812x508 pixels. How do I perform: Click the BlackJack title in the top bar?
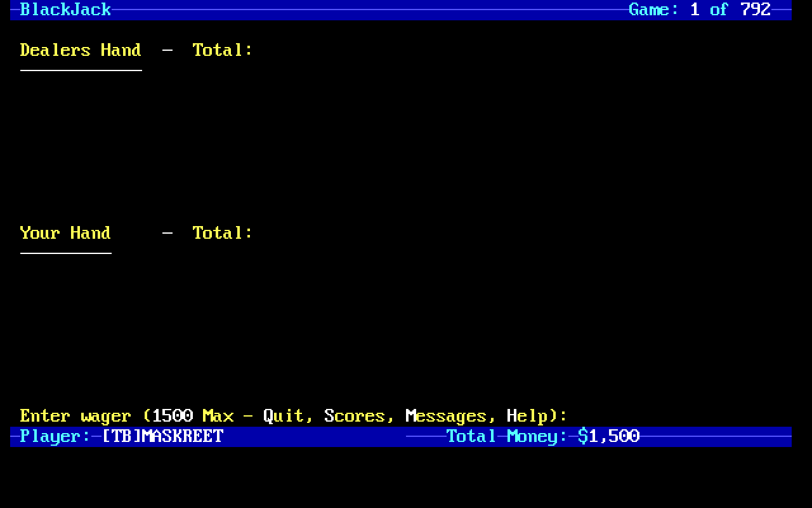(x=65, y=10)
